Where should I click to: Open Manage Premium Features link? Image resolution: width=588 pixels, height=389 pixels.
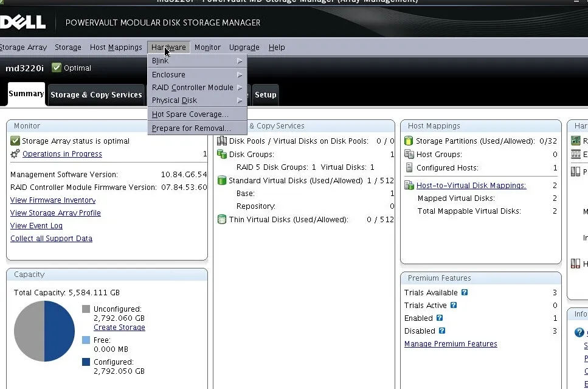tap(451, 344)
